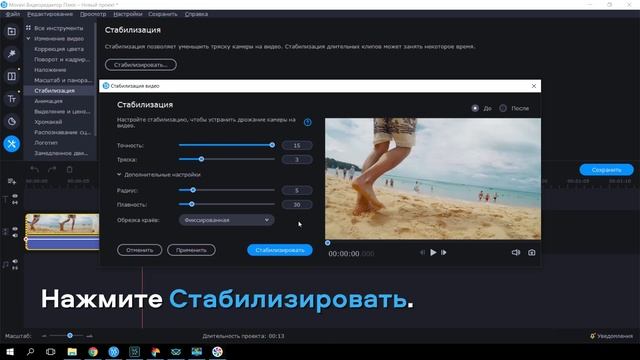640x360 pixels.
Task: Select Логотип in tools list
Action: [x=46, y=143]
